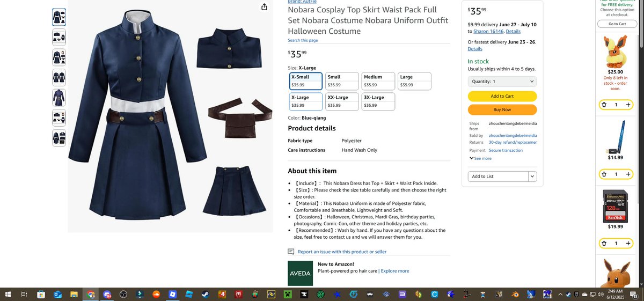Select the first product thumbnail
The image size is (644, 301).
click(x=59, y=17)
